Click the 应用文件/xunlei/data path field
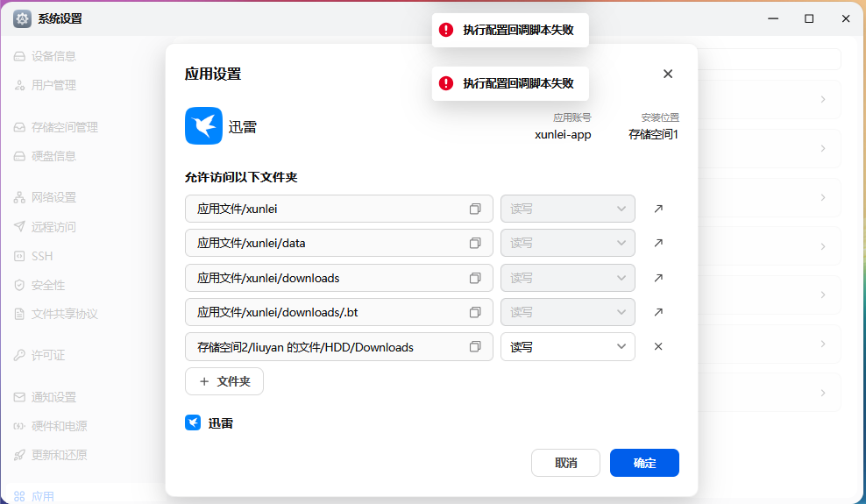The height and width of the screenshot is (504, 866). tap(339, 243)
